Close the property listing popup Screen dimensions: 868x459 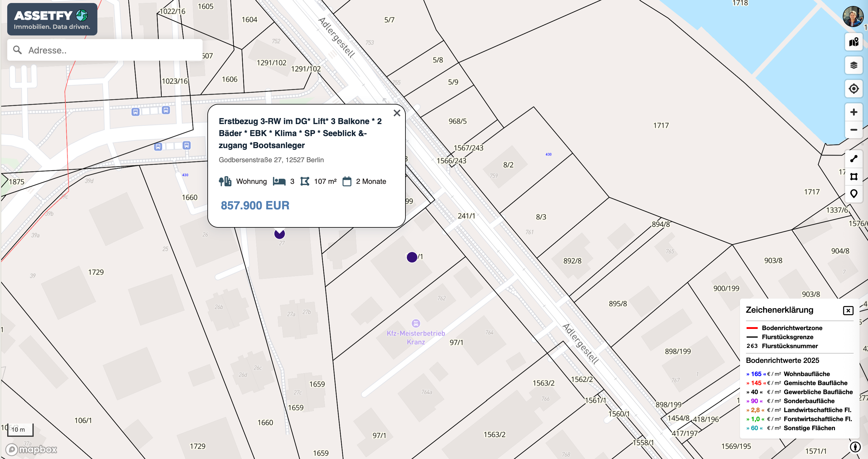coord(397,113)
